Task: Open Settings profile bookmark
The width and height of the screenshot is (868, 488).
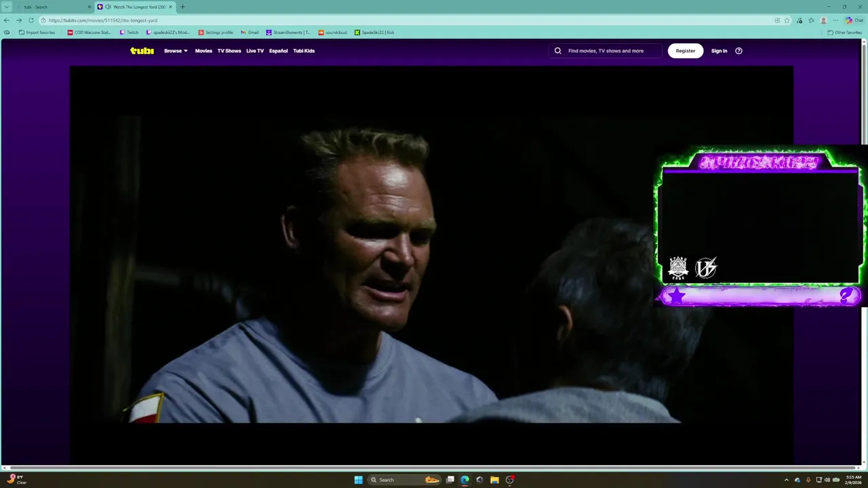Action: click(216, 33)
